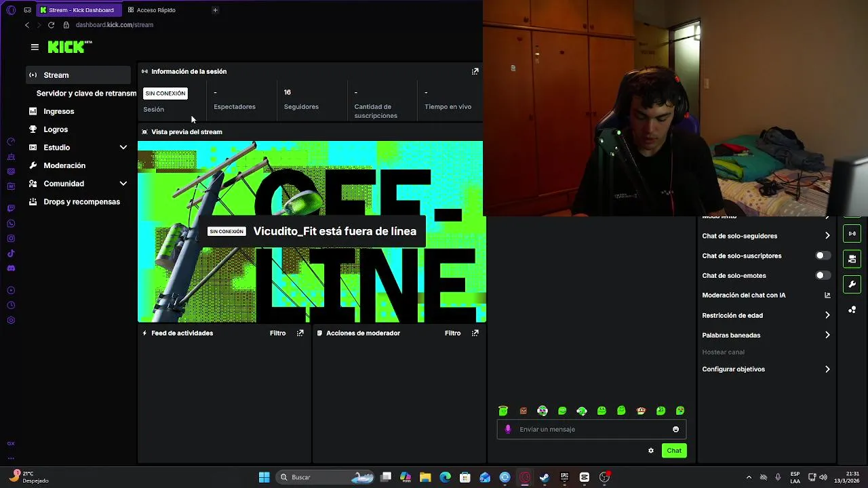Viewport: 868px width, 488px height.
Task: Open Steam from the taskbar
Action: (544, 477)
